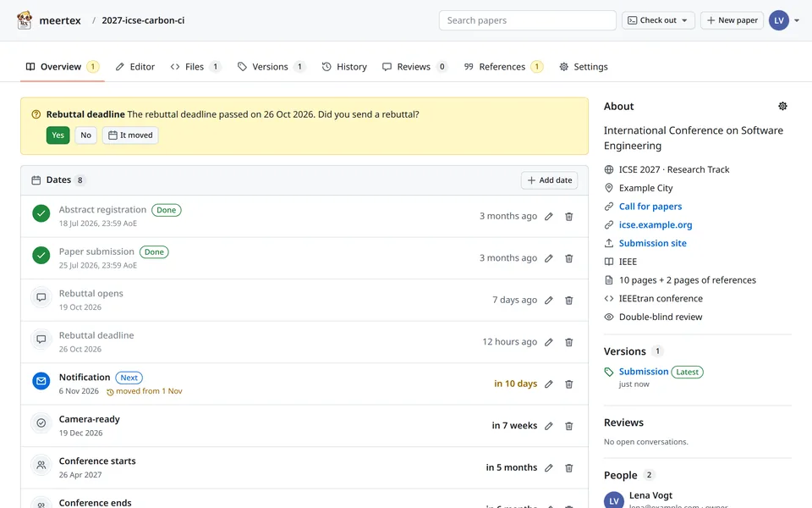This screenshot has width=812, height=508.
Task: Edit the Paper submission date
Action: point(549,258)
